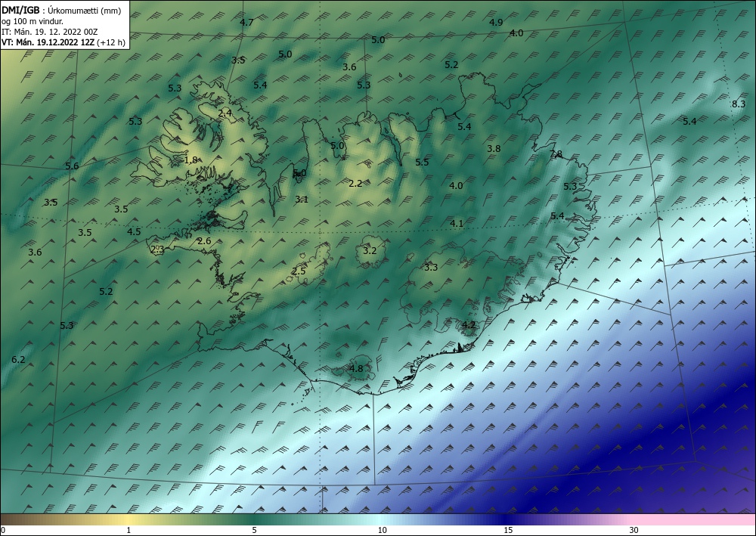
Task: Click the 'VT: Mán. 19.12.2022 12Z (+12 h)' line
Action: click(x=64, y=42)
